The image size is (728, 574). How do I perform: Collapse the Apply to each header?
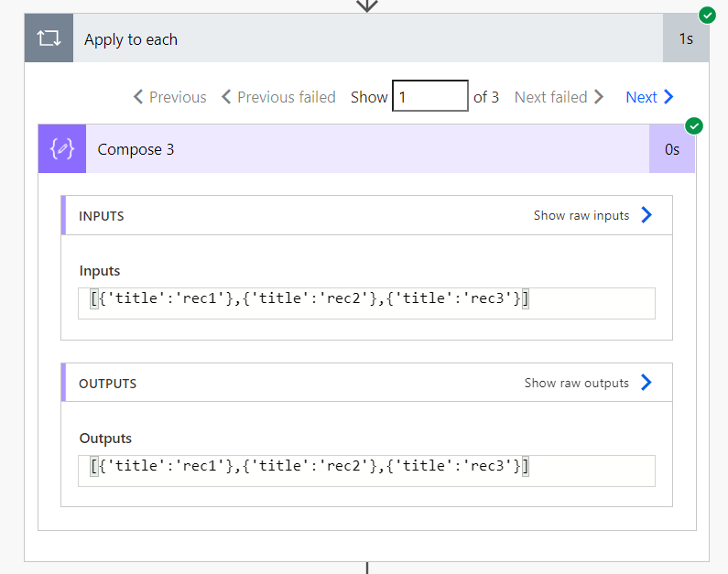pos(368,38)
